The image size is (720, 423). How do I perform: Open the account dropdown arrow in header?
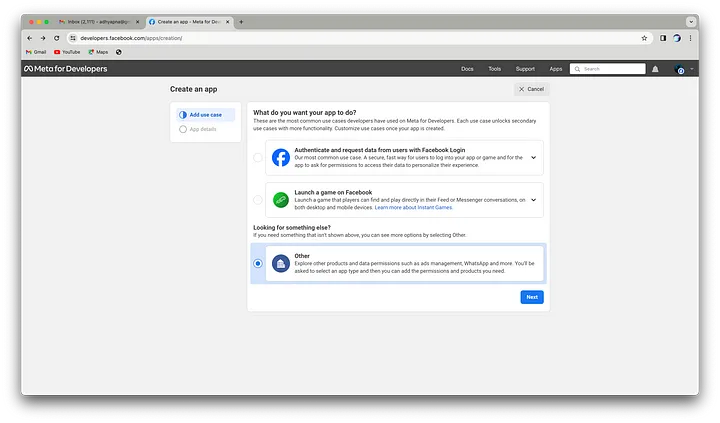click(692, 69)
